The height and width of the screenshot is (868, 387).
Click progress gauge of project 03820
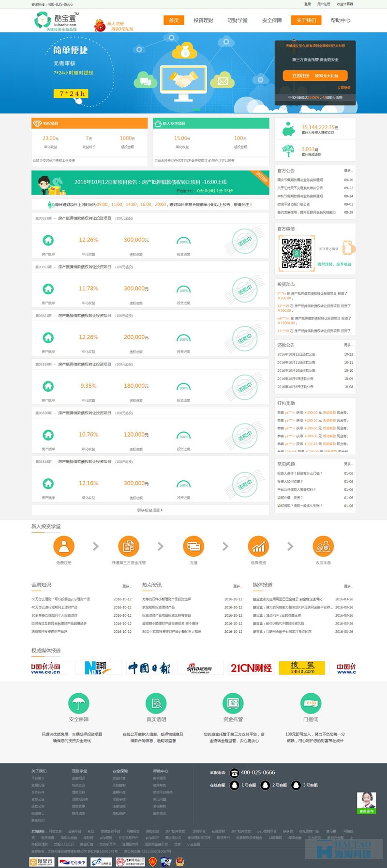183,435
